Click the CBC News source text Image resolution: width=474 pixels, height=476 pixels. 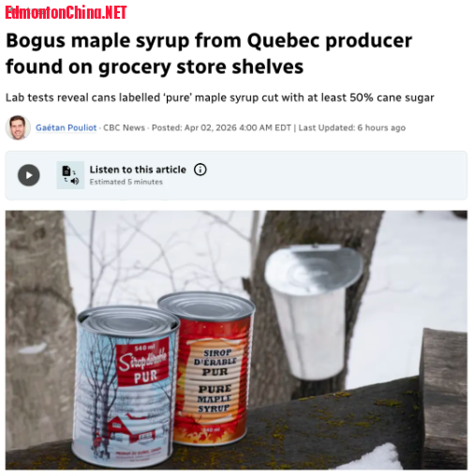pyautogui.click(x=124, y=127)
